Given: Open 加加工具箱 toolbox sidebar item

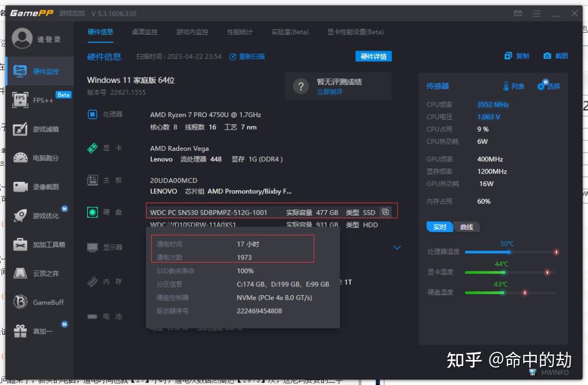Looking at the screenshot, I should pyautogui.click(x=40, y=245).
